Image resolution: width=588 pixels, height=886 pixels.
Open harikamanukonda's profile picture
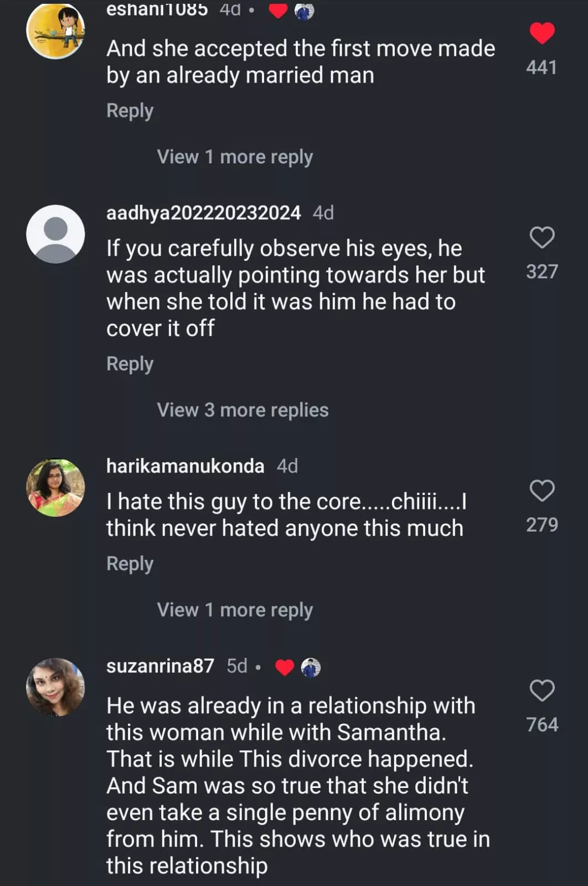tap(55, 487)
